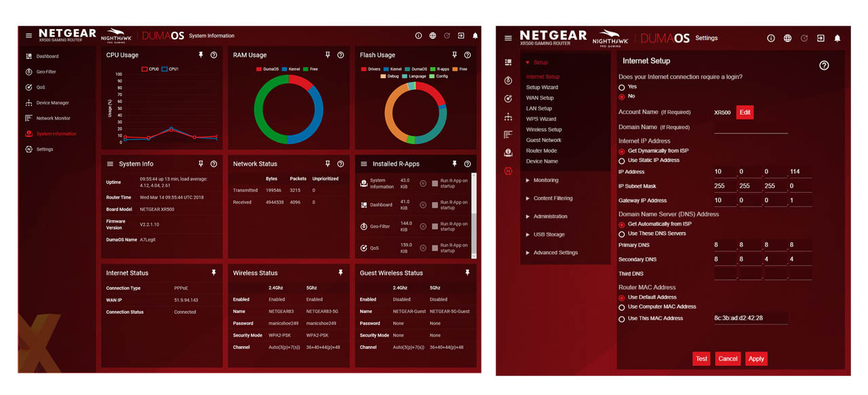This screenshot has width=868, height=395.
Task: Pin the Network Status panel
Action: pyautogui.click(x=328, y=164)
